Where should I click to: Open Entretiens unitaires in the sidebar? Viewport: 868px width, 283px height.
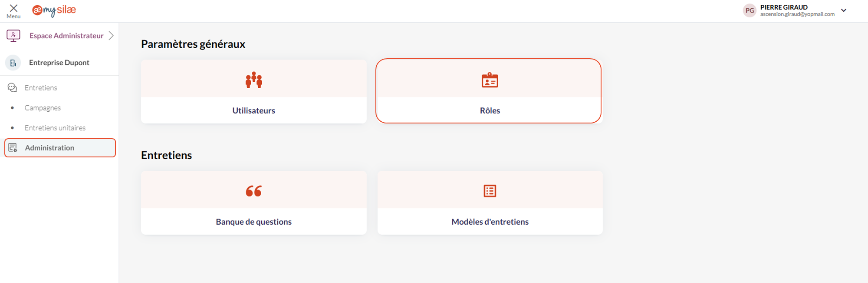click(x=55, y=128)
